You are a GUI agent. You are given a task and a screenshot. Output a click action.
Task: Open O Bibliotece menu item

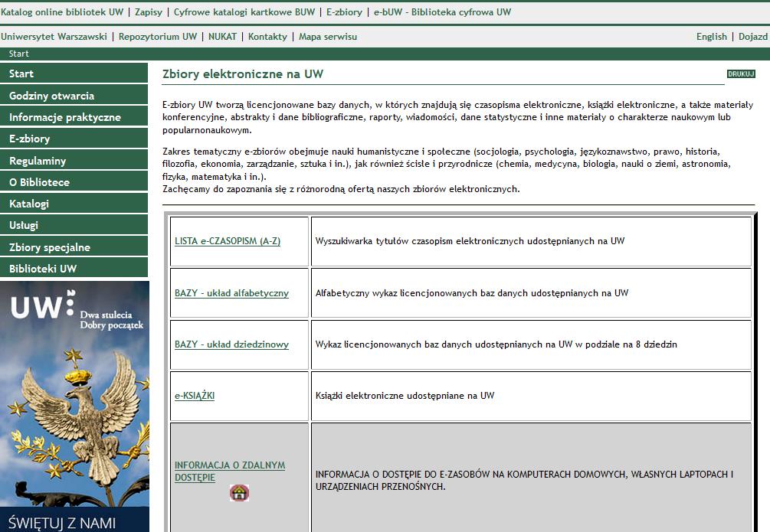click(x=74, y=182)
